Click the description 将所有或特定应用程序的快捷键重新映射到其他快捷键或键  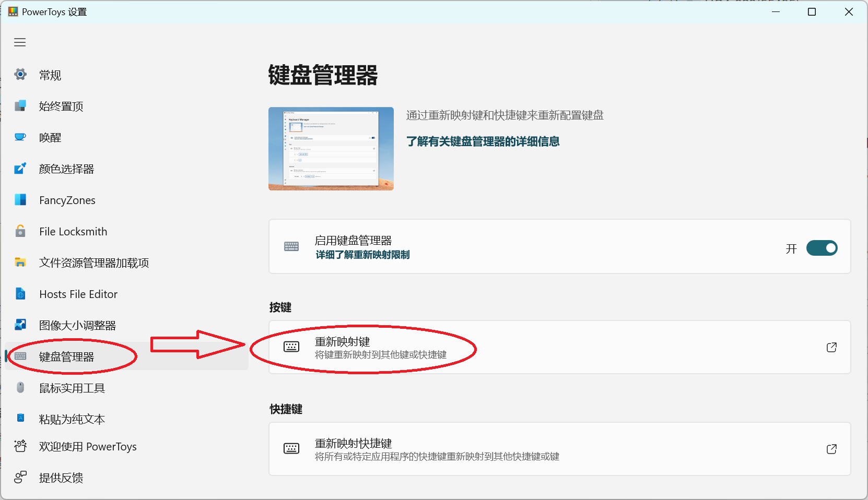(x=437, y=457)
